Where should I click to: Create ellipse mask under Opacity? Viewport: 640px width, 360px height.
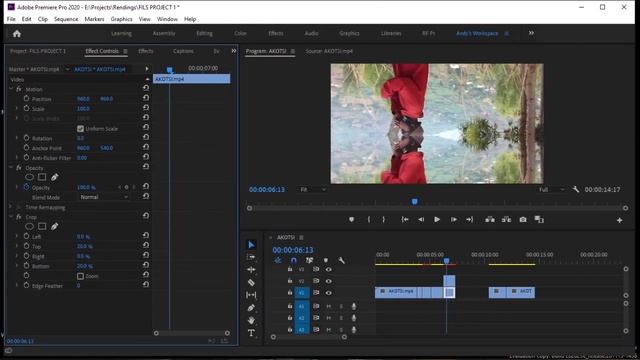pyautogui.click(x=29, y=177)
